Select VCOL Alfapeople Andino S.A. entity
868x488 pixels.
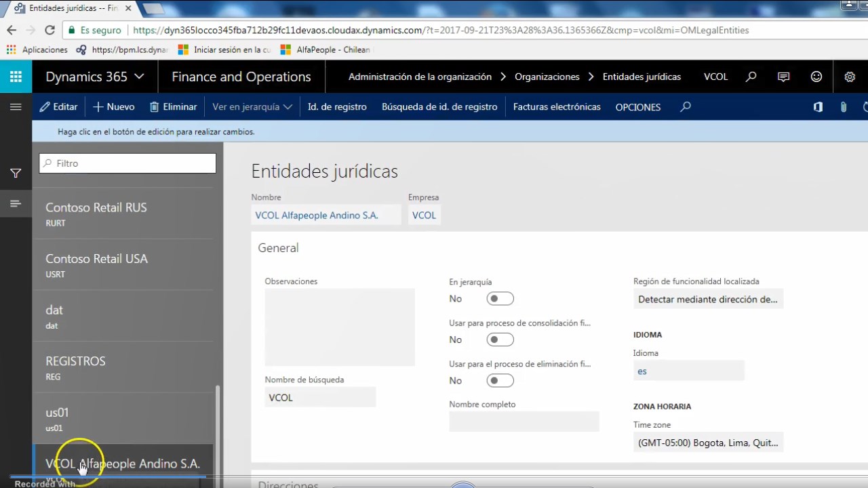click(x=123, y=466)
